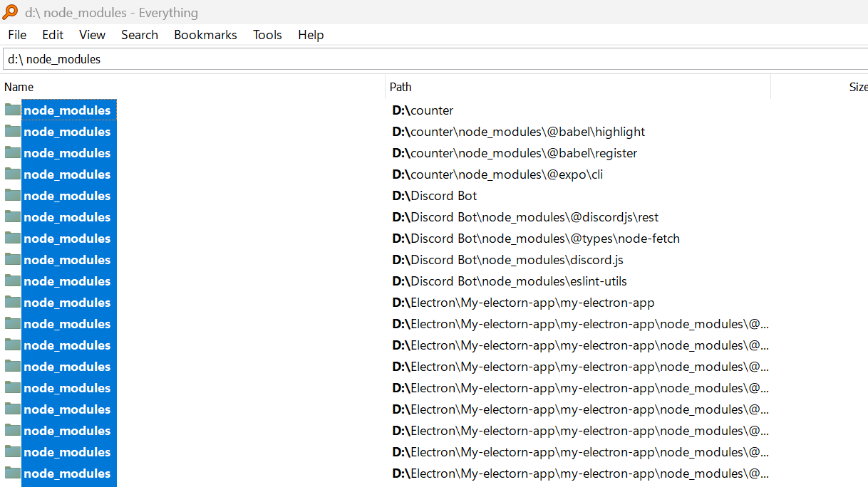This screenshot has width=868, height=487.
Task: Click the folder icon in the @babel\highlight row
Action: [x=13, y=131]
